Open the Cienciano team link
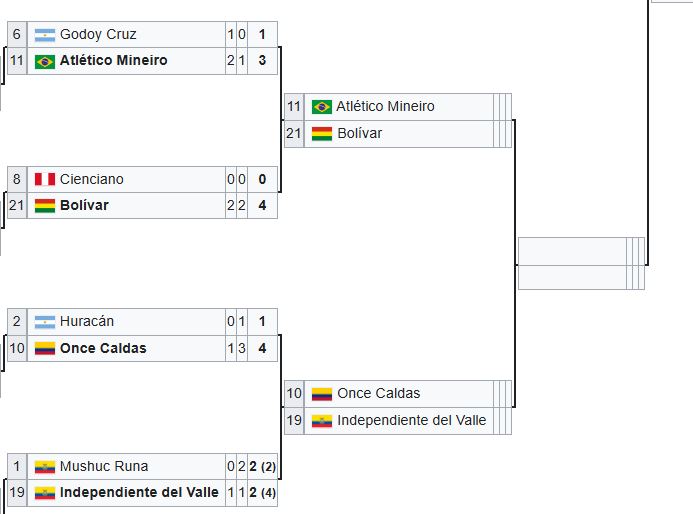This screenshot has height=514, width=693. 92,180
